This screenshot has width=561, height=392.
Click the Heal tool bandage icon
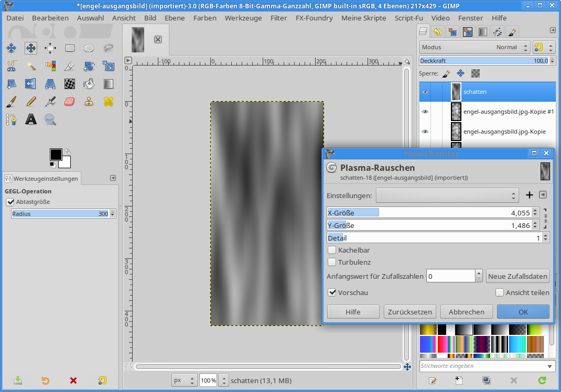(109, 102)
